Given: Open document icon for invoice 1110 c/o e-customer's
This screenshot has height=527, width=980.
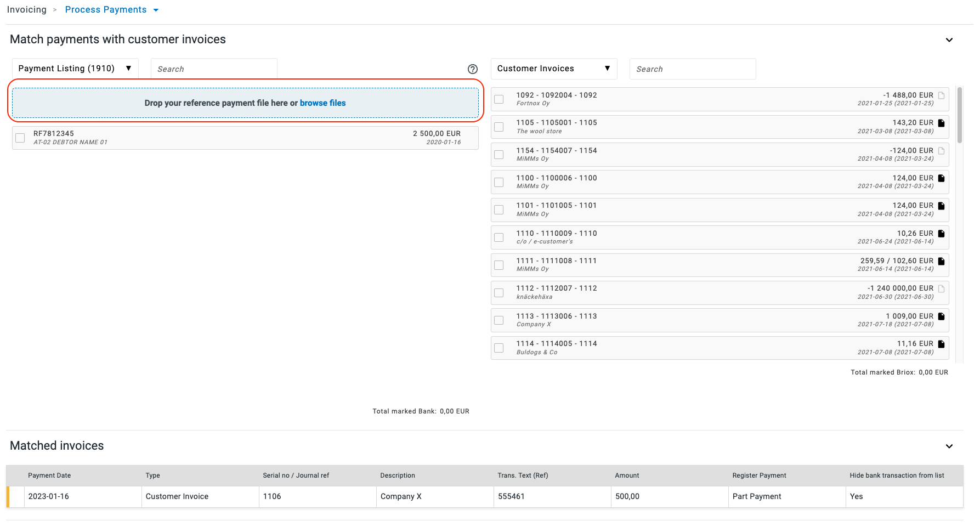Looking at the screenshot, I should pyautogui.click(x=942, y=234).
